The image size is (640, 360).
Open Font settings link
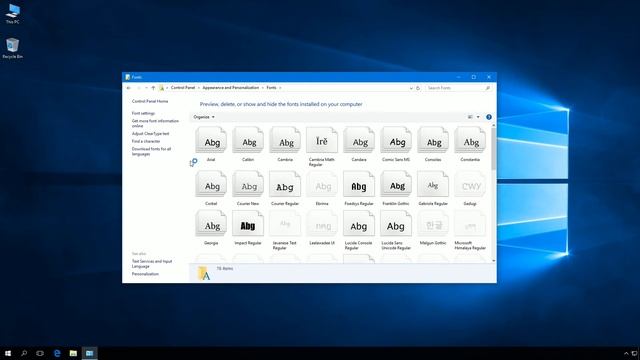pyautogui.click(x=143, y=113)
